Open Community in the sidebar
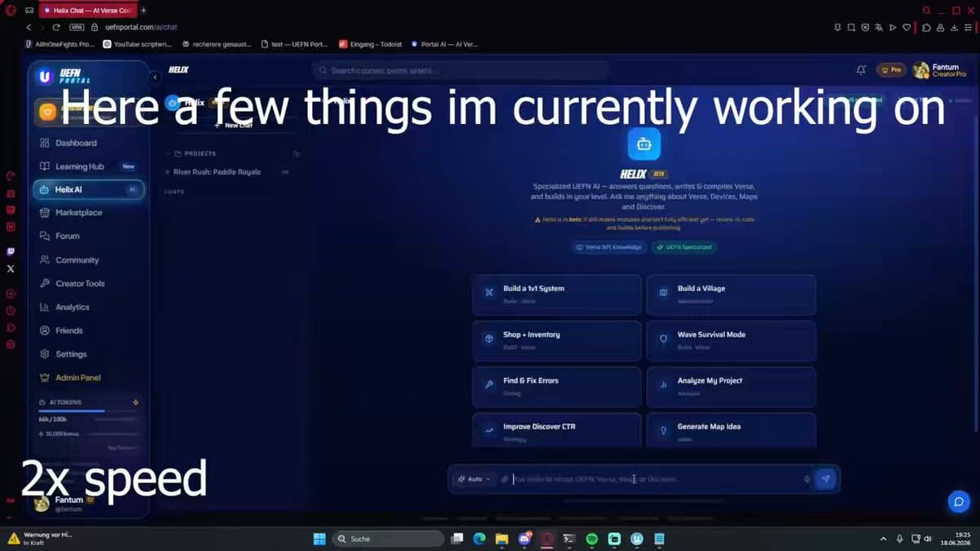This screenshot has height=551, width=980. (x=77, y=260)
